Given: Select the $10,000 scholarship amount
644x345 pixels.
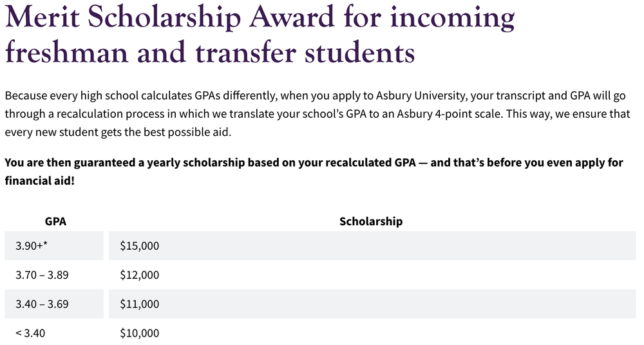Looking at the screenshot, I should click(x=140, y=333).
